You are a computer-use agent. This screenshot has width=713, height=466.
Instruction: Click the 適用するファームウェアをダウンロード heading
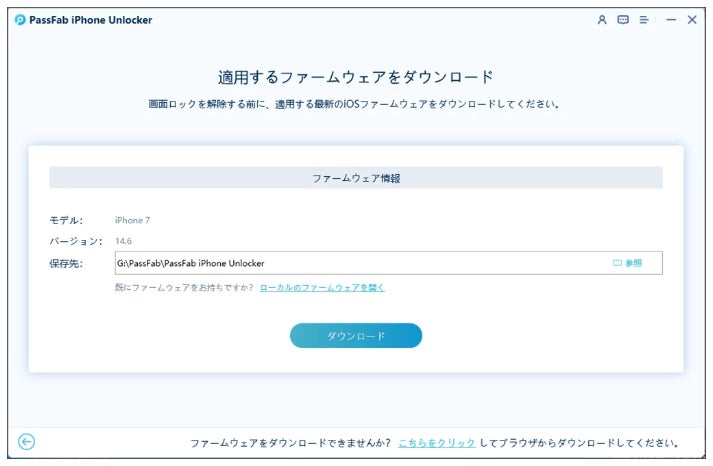coord(356,77)
